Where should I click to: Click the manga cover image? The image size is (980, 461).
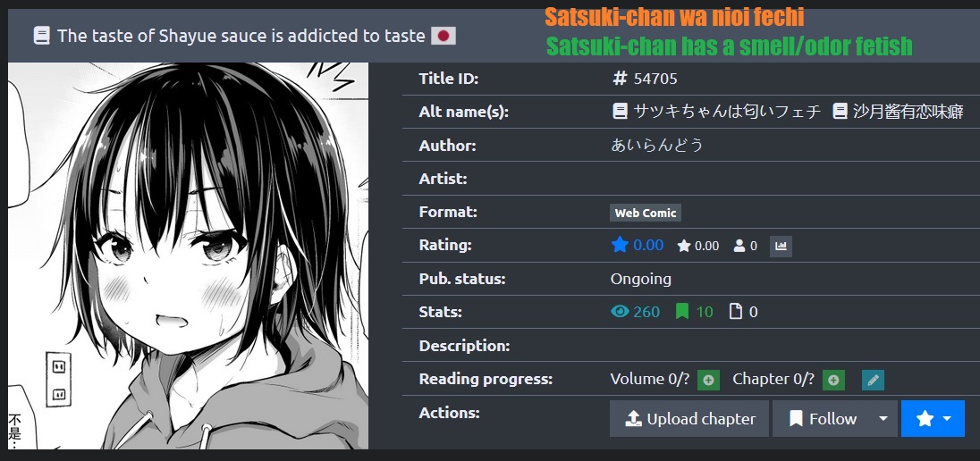188,256
